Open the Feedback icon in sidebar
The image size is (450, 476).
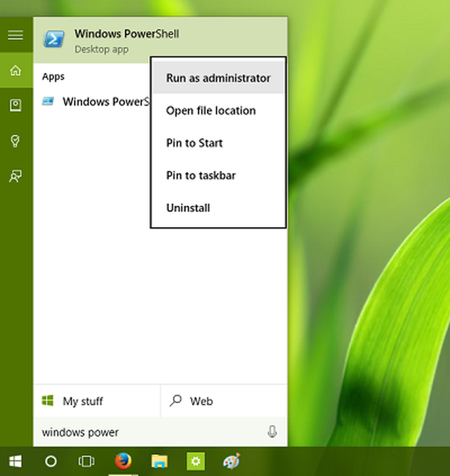pos(16,176)
